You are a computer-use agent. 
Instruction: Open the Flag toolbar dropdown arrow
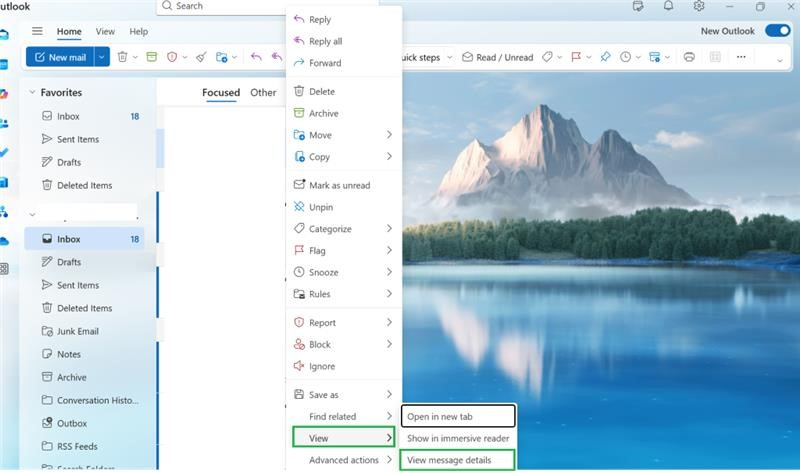point(588,57)
